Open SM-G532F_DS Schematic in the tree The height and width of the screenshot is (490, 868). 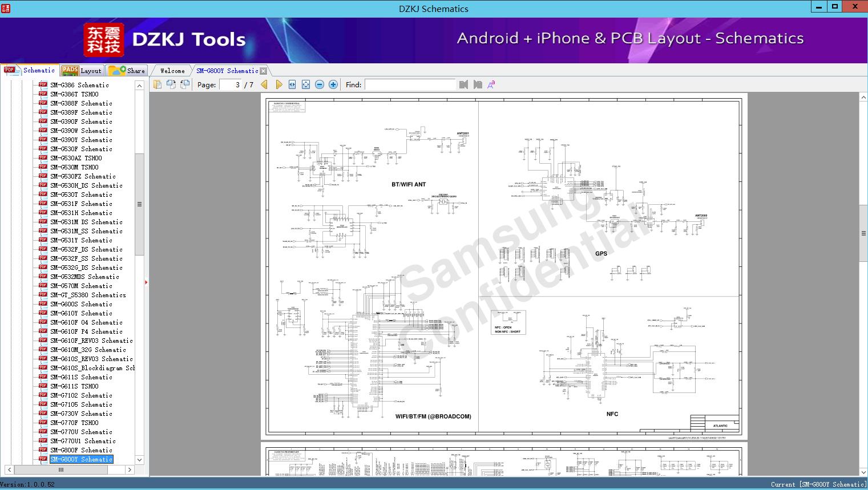coord(86,249)
